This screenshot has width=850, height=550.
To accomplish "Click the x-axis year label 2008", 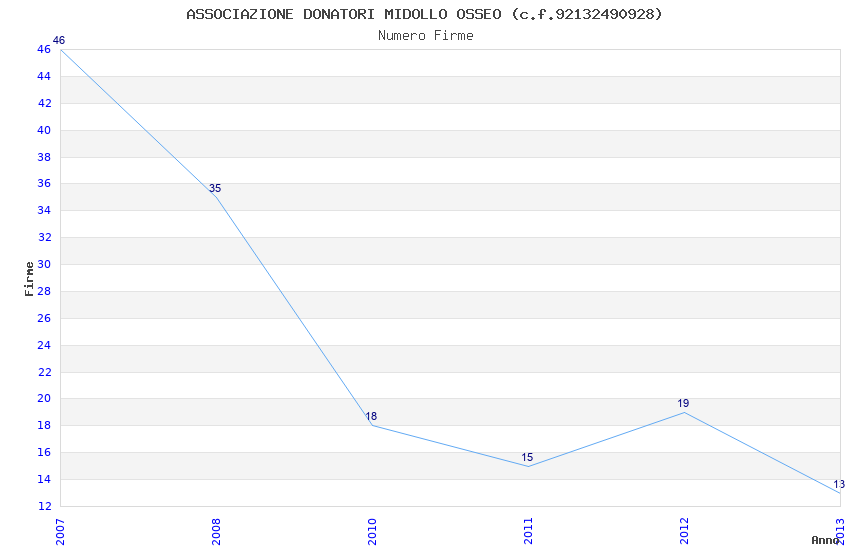I will (216, 532).
